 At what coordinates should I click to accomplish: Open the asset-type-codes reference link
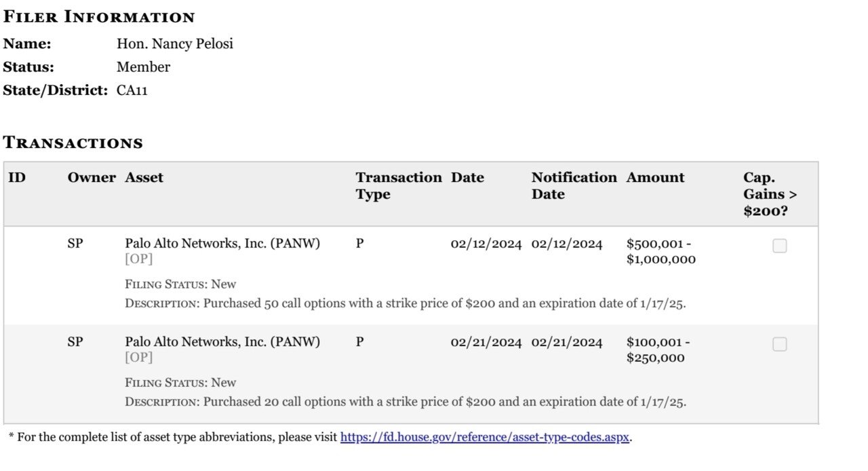point(485,437)
